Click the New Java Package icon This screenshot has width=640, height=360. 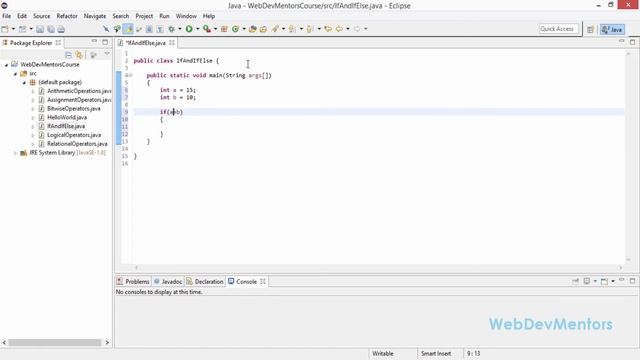224,29
